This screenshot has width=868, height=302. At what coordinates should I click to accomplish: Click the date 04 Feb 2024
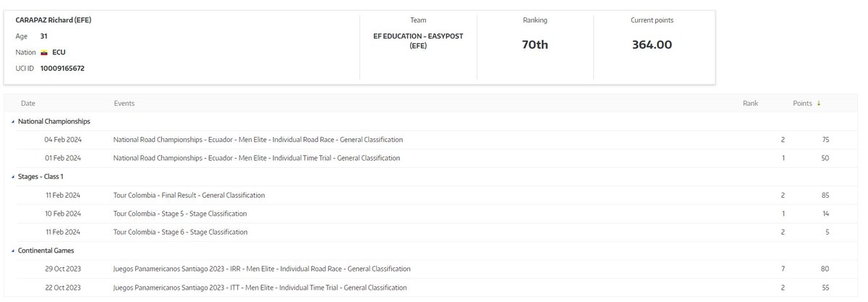click(x=62, y=140)
